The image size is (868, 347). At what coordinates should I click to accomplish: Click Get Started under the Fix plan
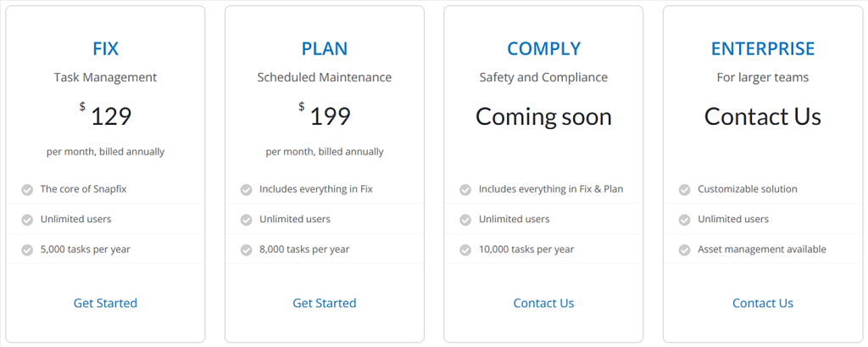tap(105, 303)
